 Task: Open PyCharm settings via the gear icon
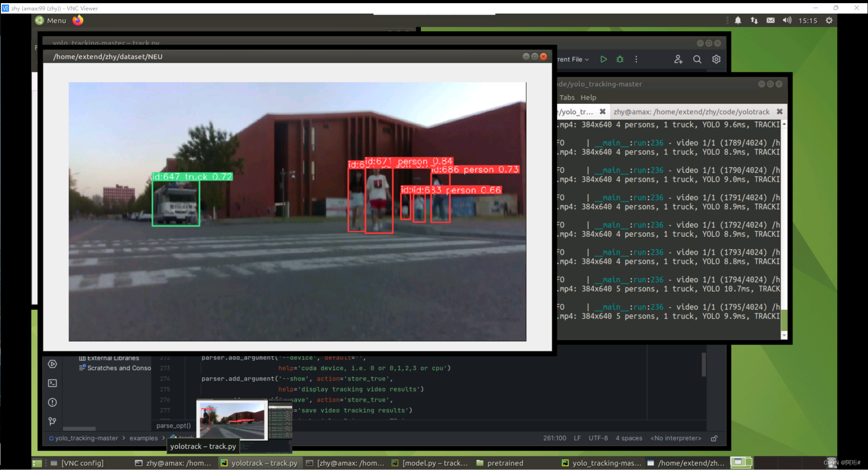[x=716, y=59]
